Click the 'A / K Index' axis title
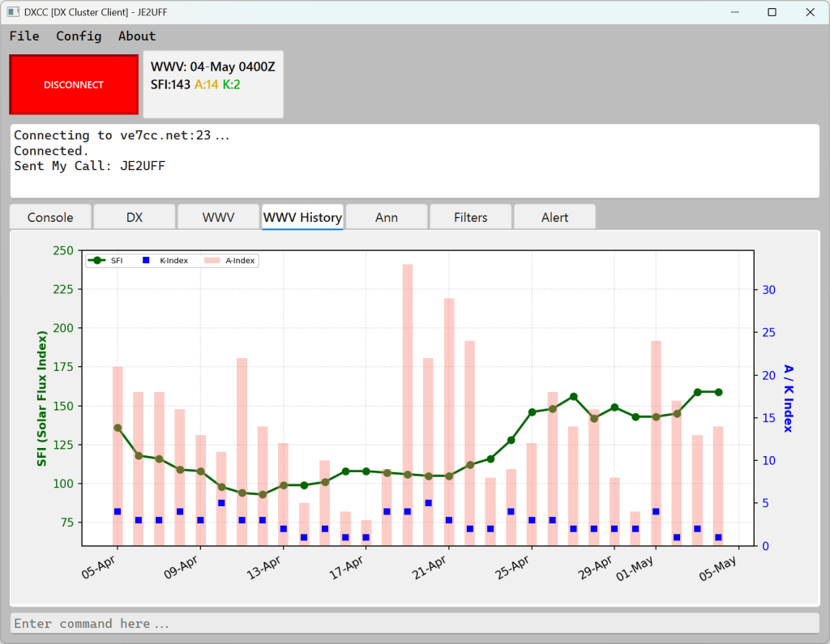 tap(788, 399)
